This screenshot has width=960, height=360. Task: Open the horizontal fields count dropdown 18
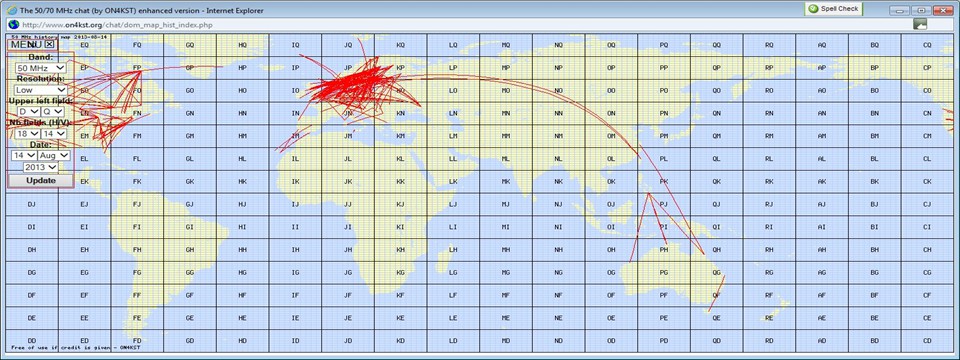(28, 133)
